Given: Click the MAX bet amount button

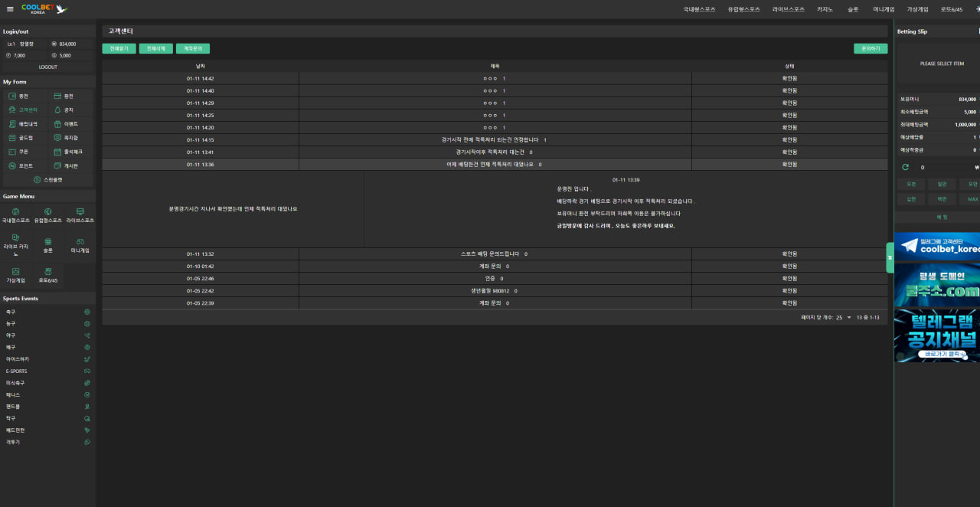Looking at the screenshot, I should point(972,199).
